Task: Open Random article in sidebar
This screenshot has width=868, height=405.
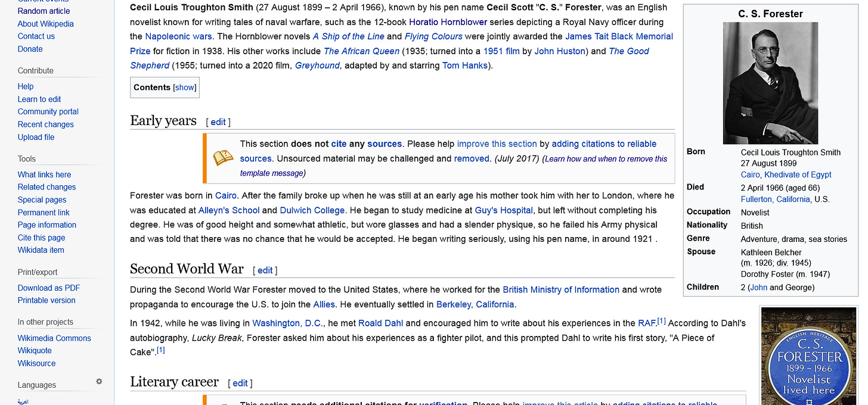Action: coord(44,11)
